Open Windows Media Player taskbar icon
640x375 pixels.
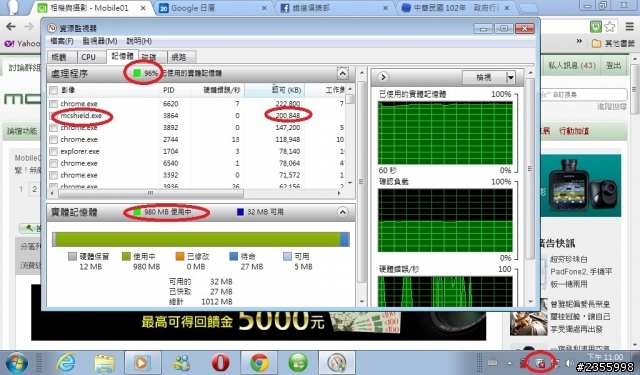[x=142, y=363]
